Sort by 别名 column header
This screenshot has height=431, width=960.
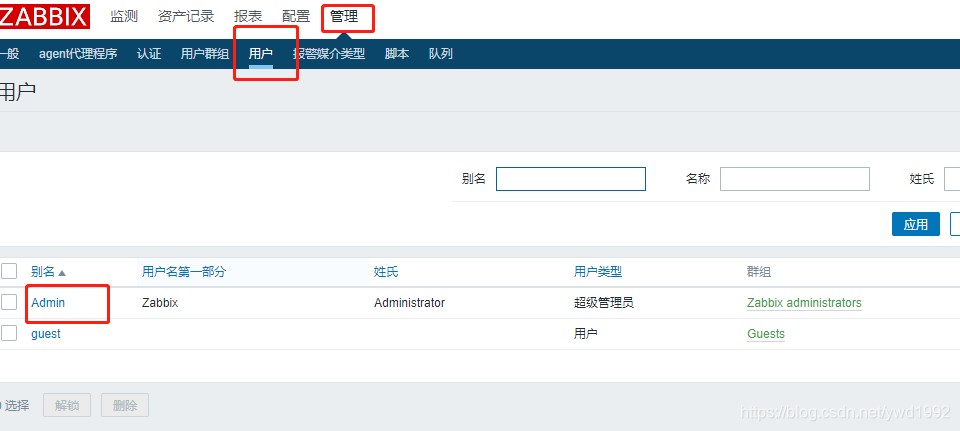pos(48,272)
